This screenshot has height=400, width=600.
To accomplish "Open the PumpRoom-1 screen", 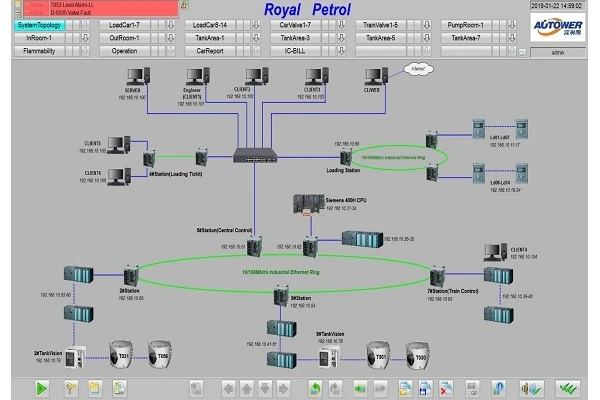I will (x=466, y=25).
